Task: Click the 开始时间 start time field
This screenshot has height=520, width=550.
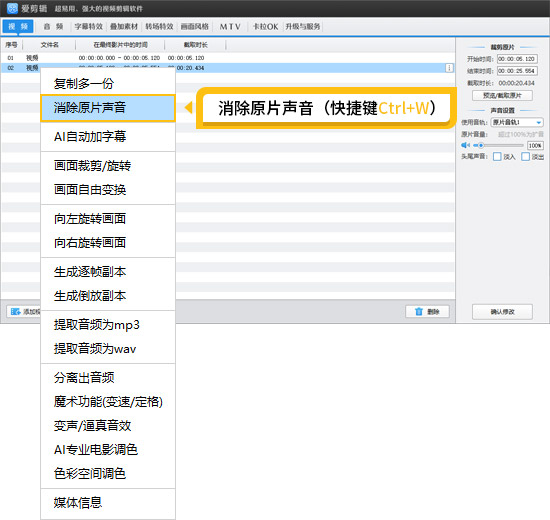Action: coord(517,59)
